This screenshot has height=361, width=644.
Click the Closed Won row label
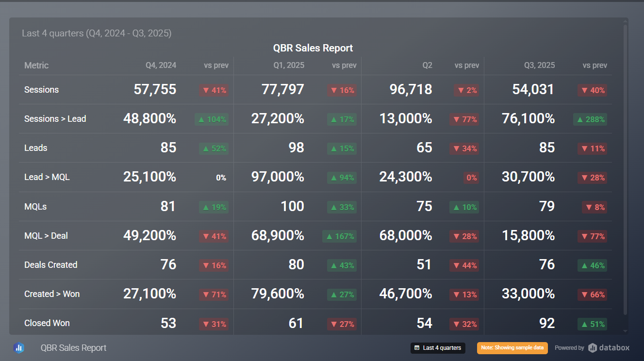[x=47, y=323]
